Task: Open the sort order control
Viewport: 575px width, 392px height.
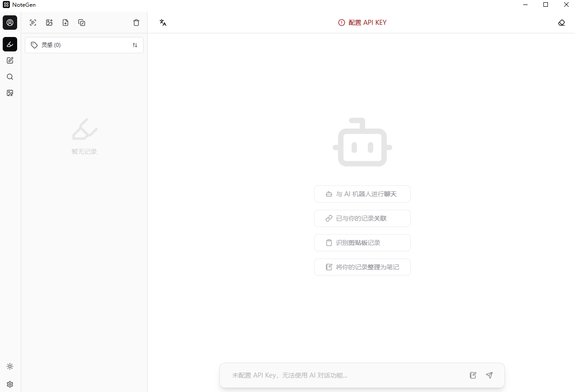Action: 134,45
